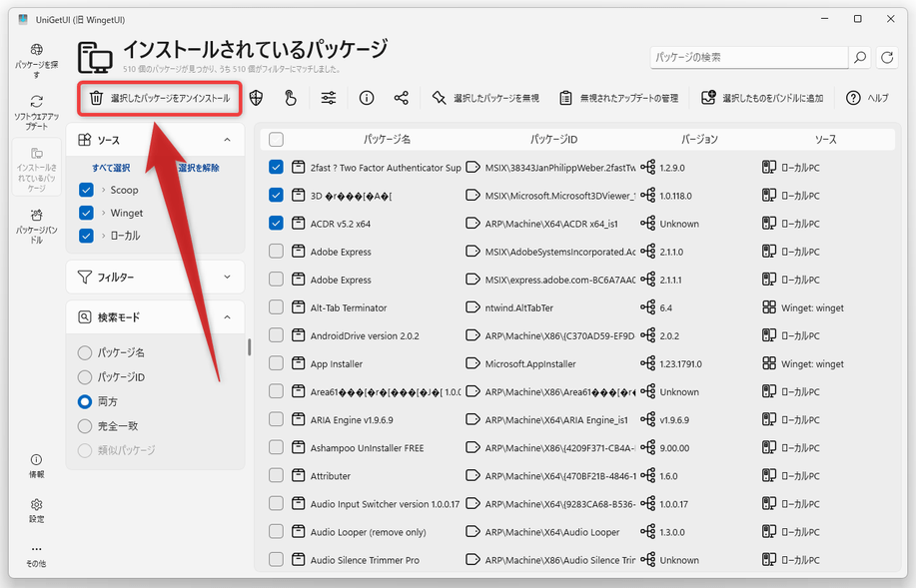
Task: Click the share package icon
Action: (402, 98)
